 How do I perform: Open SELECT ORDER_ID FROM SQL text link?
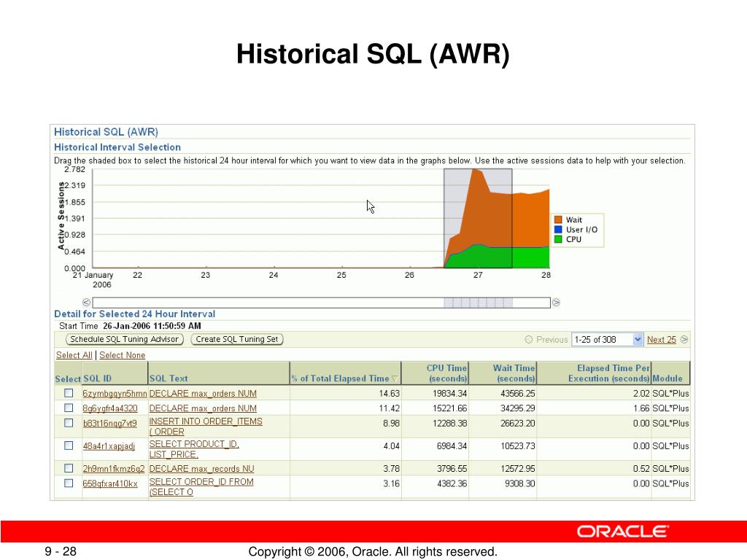click(201, 486)
